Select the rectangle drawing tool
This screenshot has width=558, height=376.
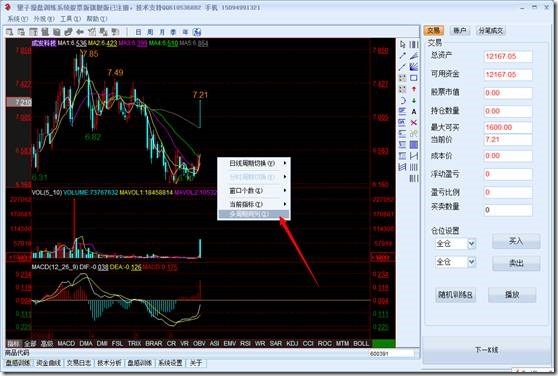coord(414,78)
